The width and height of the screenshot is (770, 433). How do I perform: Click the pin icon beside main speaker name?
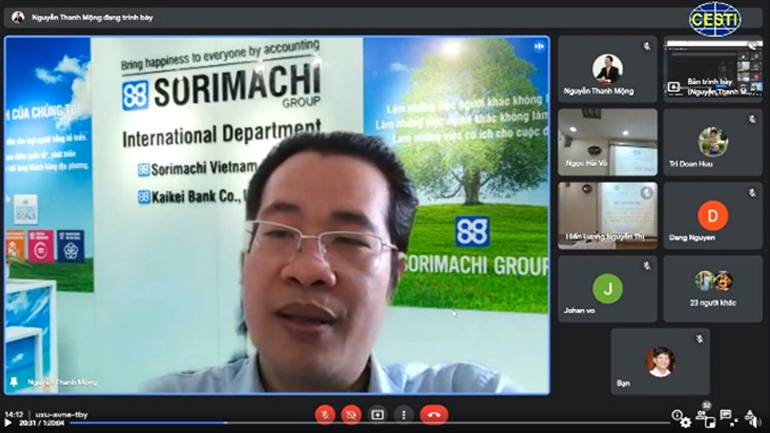(14, 382)
